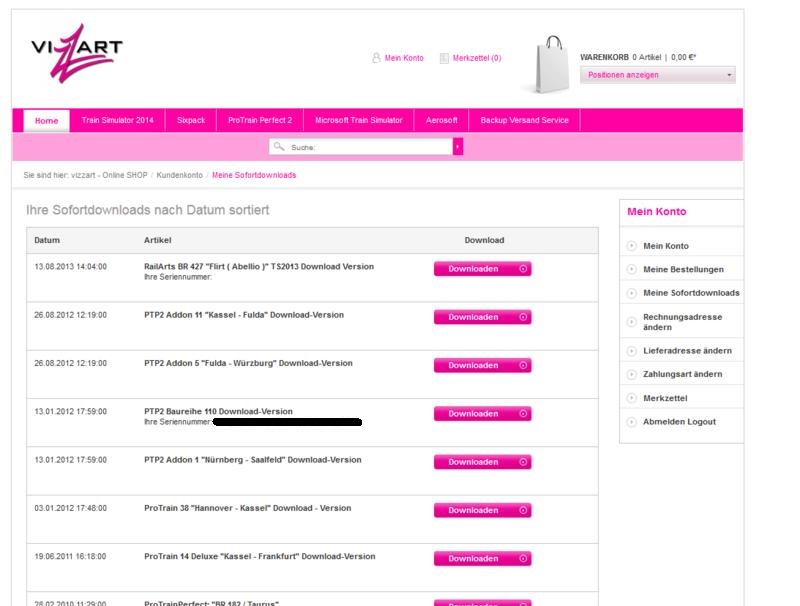The image size is (800, 606).
Task: Download RailArts BR 427 Flirt item
Action: pos(483,269)
